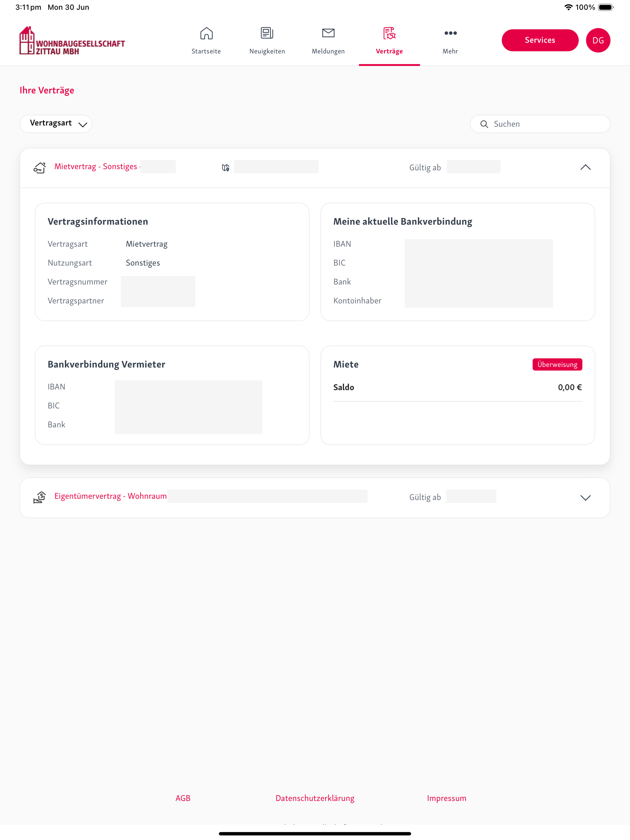Expand the Eigentümervertrag - Wohnraum section
The height and width of the screenshot is (840, 630).
point(585,498)
